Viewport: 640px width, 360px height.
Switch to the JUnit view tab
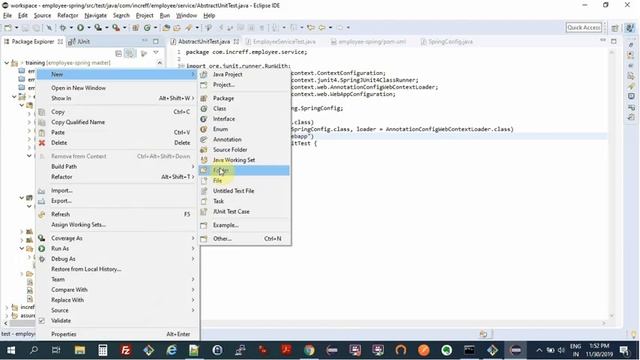(x=80, y=42)
